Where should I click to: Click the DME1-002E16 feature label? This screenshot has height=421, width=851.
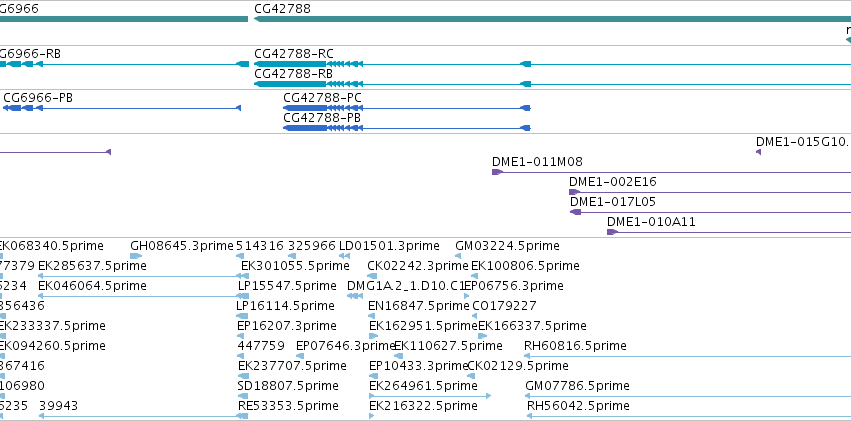(613, 182)
